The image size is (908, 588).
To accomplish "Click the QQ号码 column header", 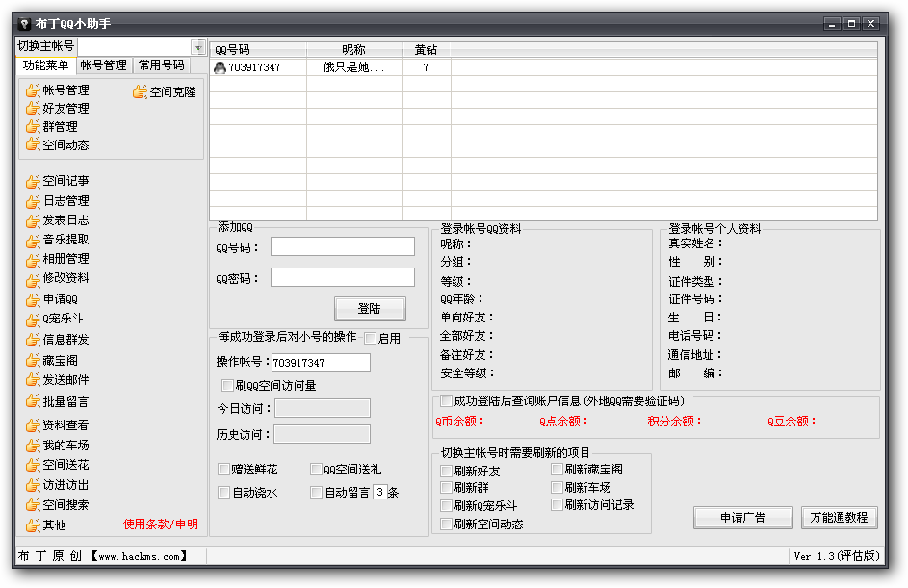I will click(258, 50).
